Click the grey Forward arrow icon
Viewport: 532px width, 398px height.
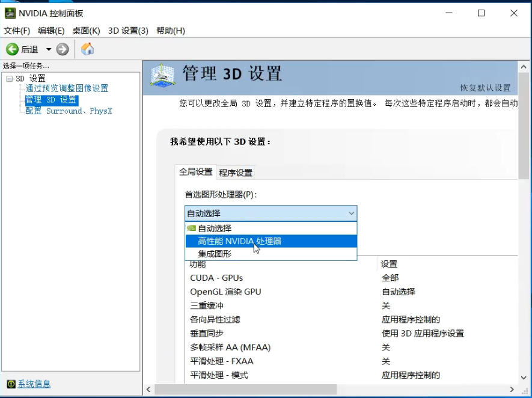point(63,49)
